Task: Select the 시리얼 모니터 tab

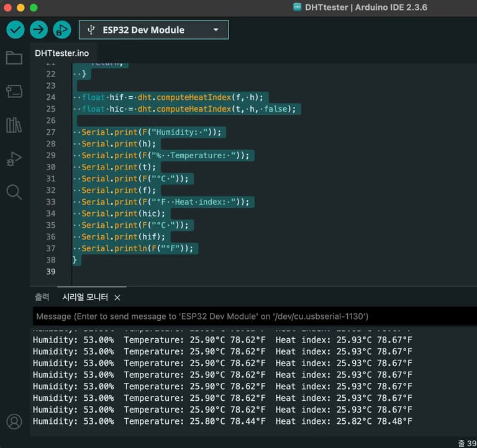Action: coord(85,297)
